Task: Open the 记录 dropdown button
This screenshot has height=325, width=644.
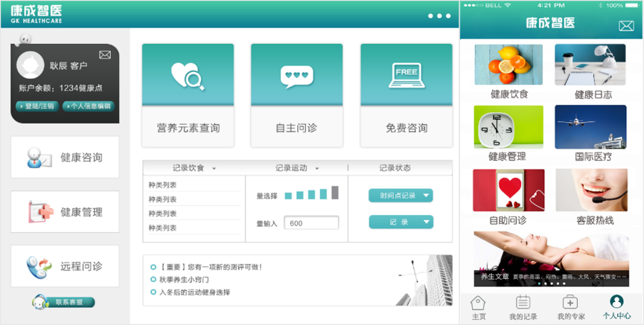Action: click(401, 222)
